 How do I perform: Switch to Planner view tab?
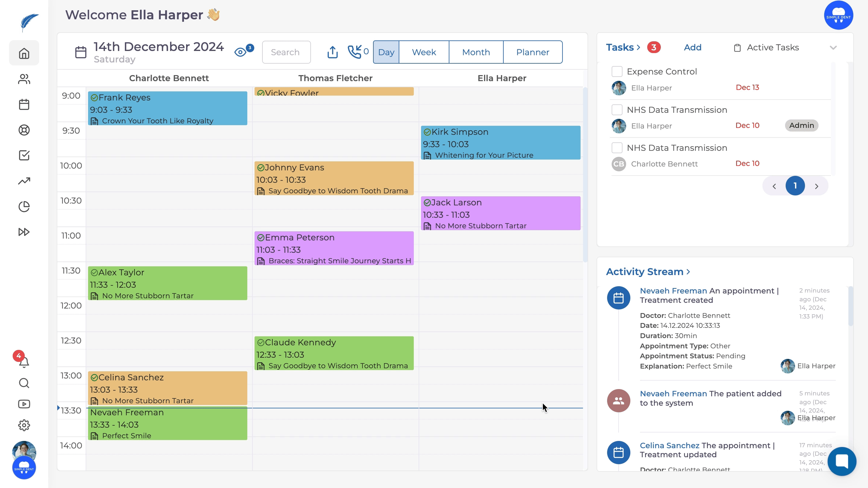coord(532,52)
